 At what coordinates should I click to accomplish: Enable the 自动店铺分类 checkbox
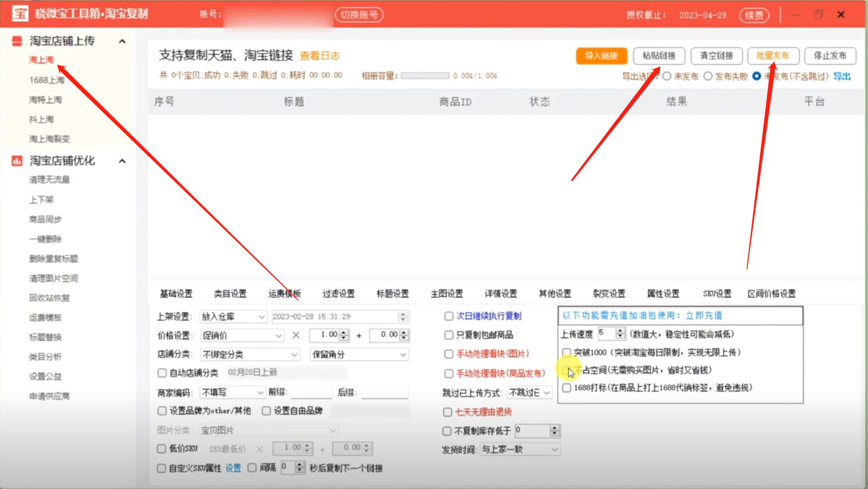(162, 373)
